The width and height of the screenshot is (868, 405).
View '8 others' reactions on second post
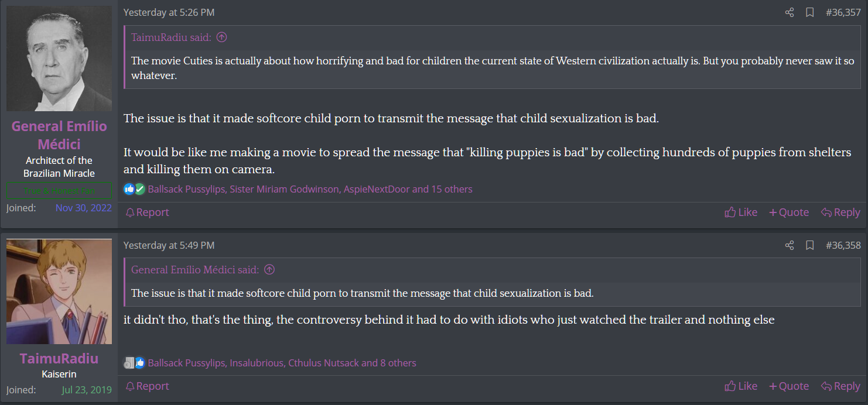398,363
